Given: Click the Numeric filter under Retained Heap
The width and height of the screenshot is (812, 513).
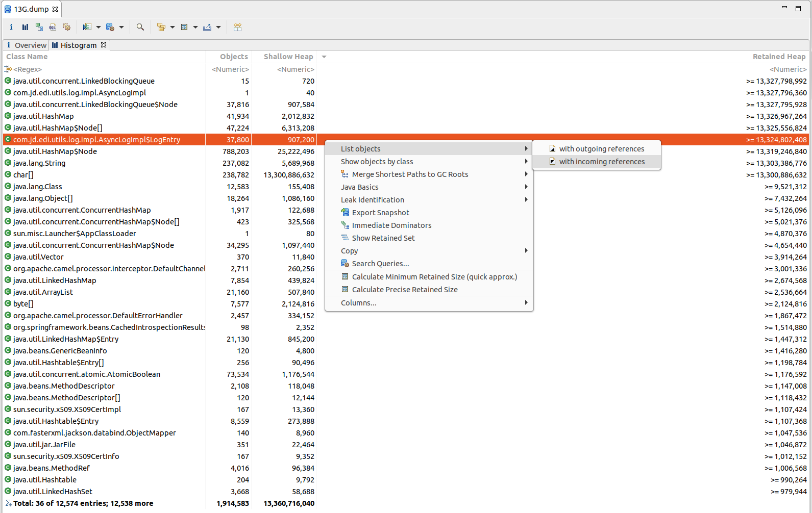Looking at the screenshot, I should point(788,69).
